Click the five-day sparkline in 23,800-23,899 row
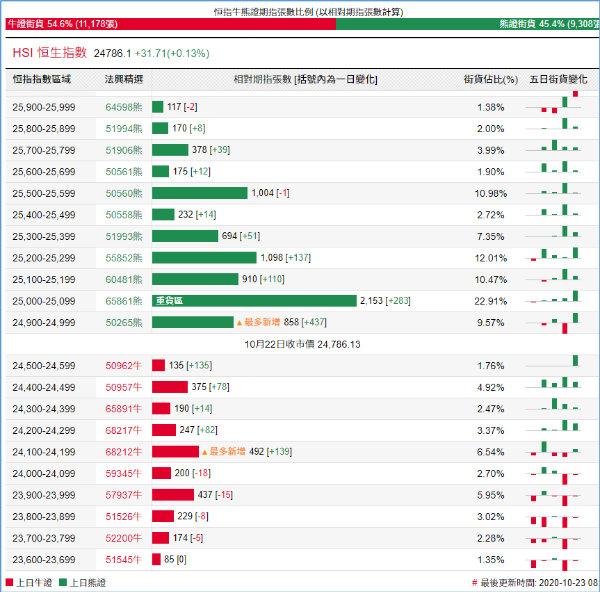This screenshot has height=592, width=600. tap(554, 521)
